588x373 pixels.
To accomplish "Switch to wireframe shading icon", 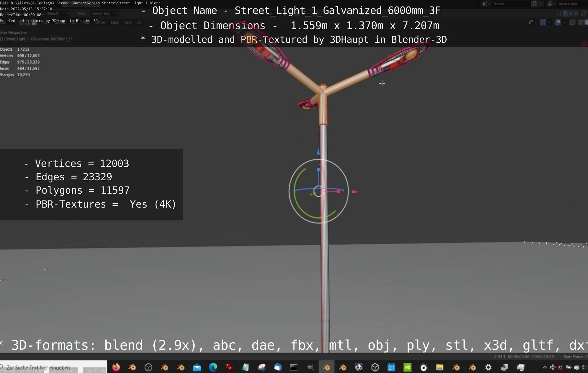I will coord(581,22).
